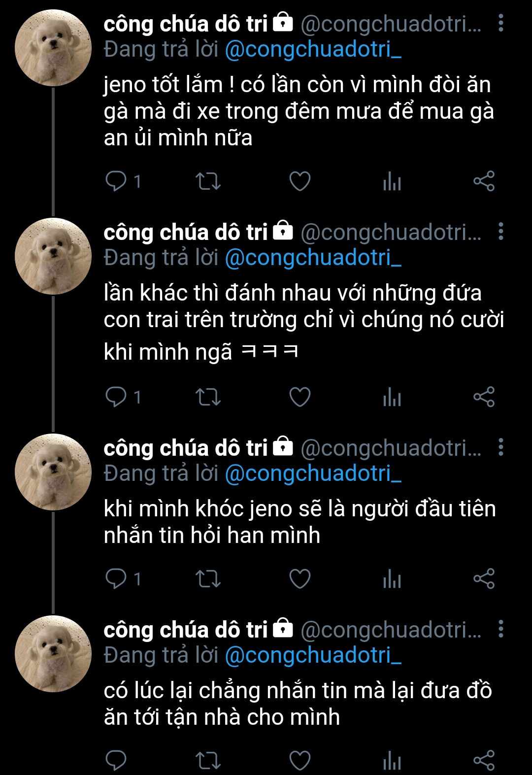Retweet the 'khi mình khóc jeno' tweet
This screenshot has width=532, height=775.
click(x=208, y=579)
